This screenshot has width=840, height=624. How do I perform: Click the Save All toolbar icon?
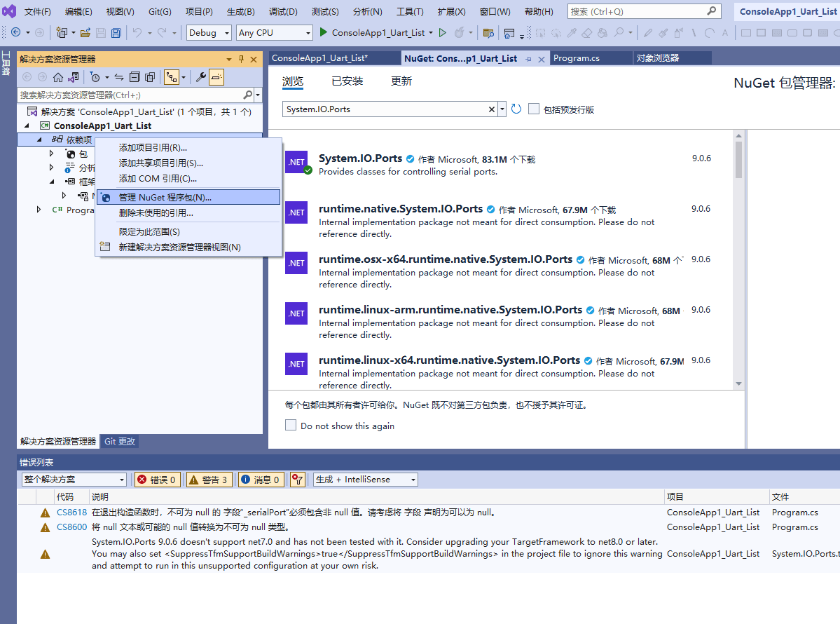click(116, 33)
